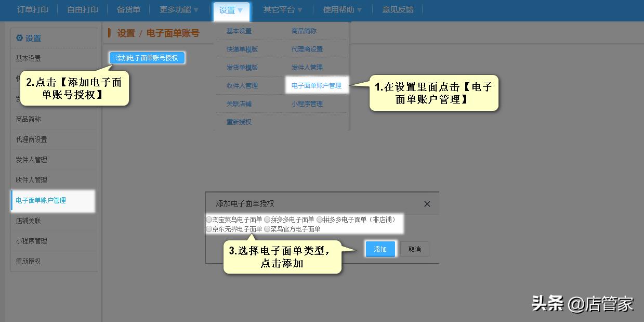Viewport: 644px width, 322px height.
Task: Click the 备货单 menu item
Action: click(x=127, y=9)
